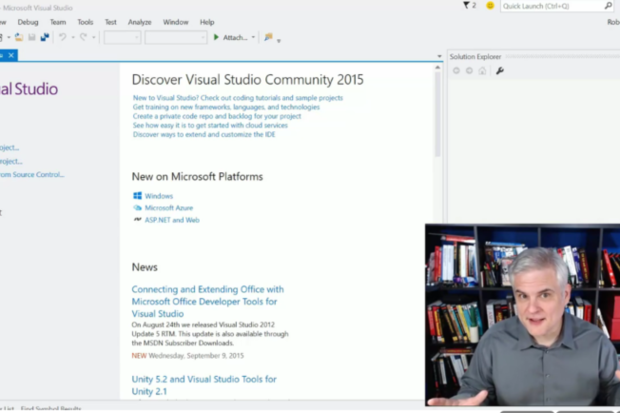Click the presenter webcam video overlay
Image resolution: width=620 pixels, height=413 pixels.
[522, 315]
